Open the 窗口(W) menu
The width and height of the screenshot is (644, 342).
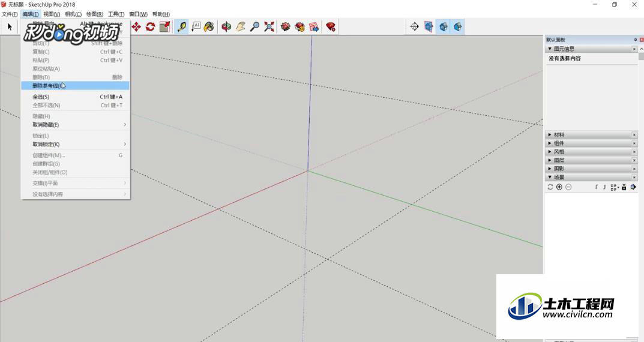point(138,14)
